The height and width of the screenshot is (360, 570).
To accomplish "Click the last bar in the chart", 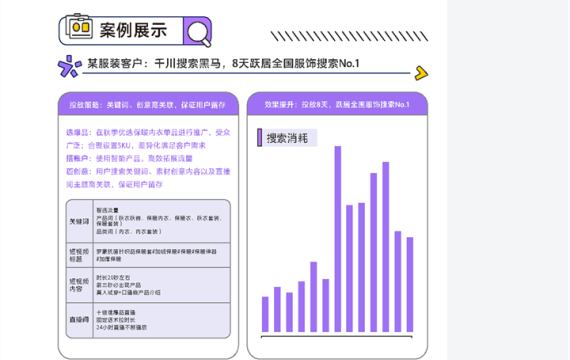I will click(x=410, y=284).
